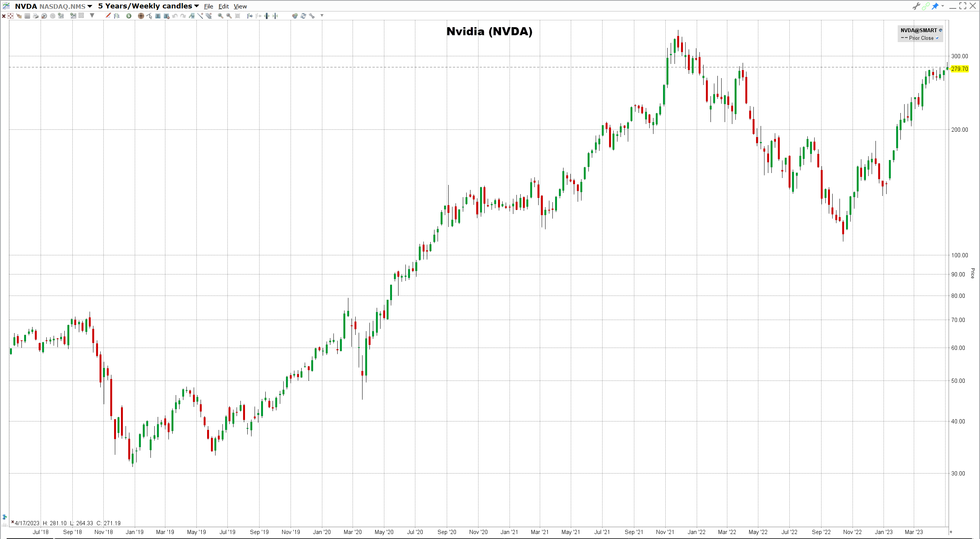This screenshot has width=980, height=539.
Task: Click the shift-bars-right icon
Action: (250, 16)
